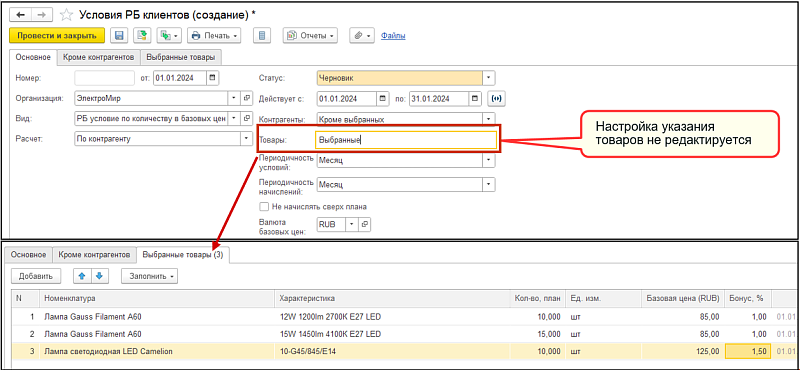
Task: Open the Заполнить dropdown button
Action: coord(149,276)
